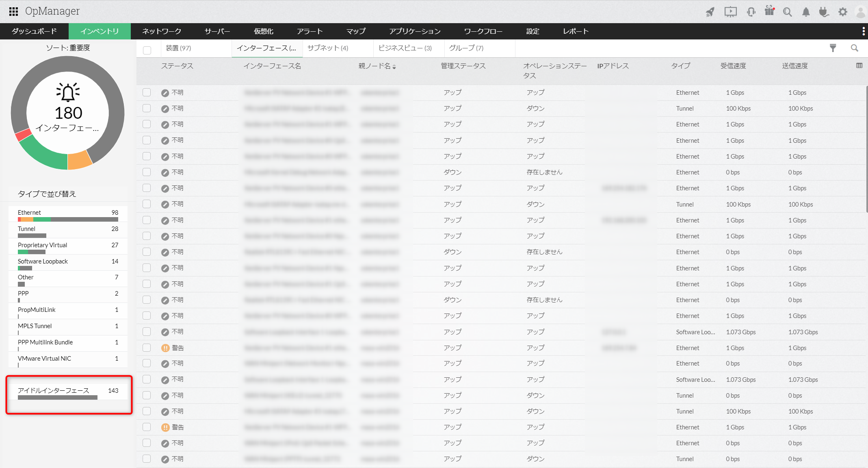
Task: Open the アラート menu item
Action: 310,31
